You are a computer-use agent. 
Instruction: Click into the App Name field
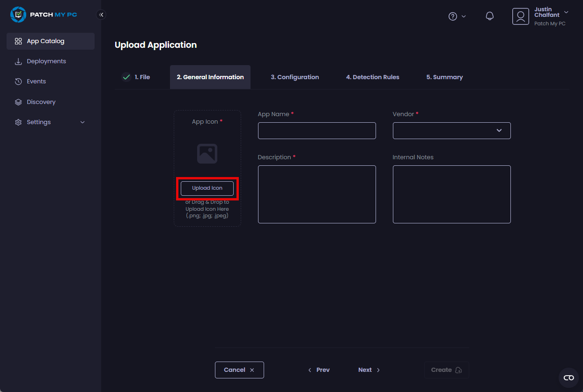[317, 131]
